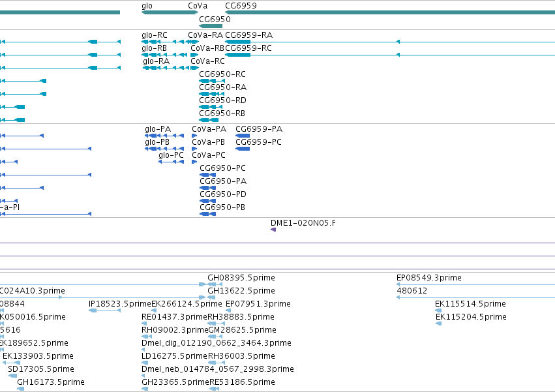
Task: Click the RH38883.5prime EST label
Action: [x=241, y=317]
